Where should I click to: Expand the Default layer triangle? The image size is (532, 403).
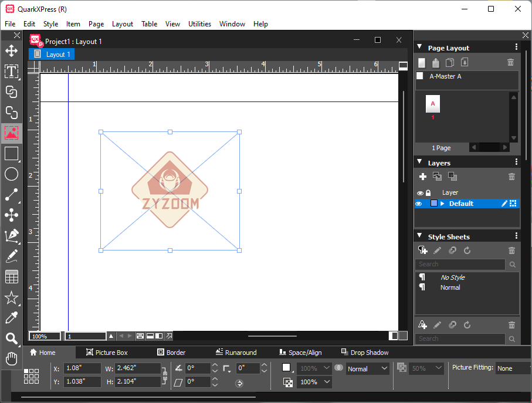coord(442,204)
